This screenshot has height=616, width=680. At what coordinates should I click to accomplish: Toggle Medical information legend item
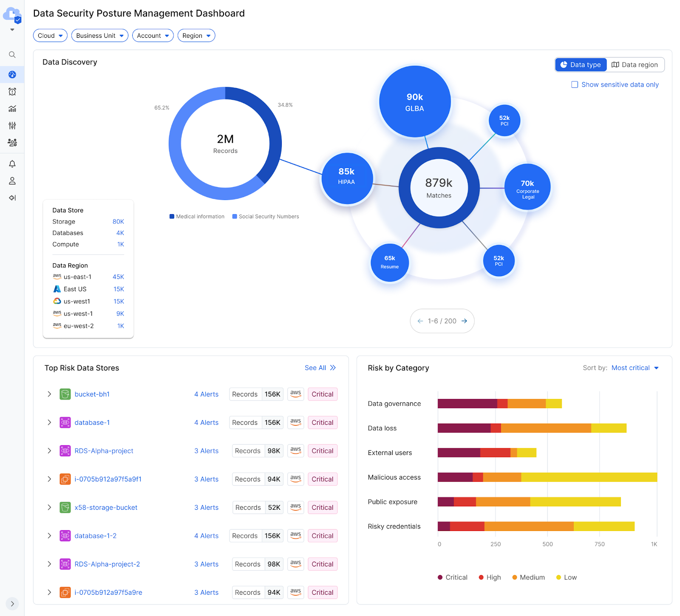coord(197,217)
